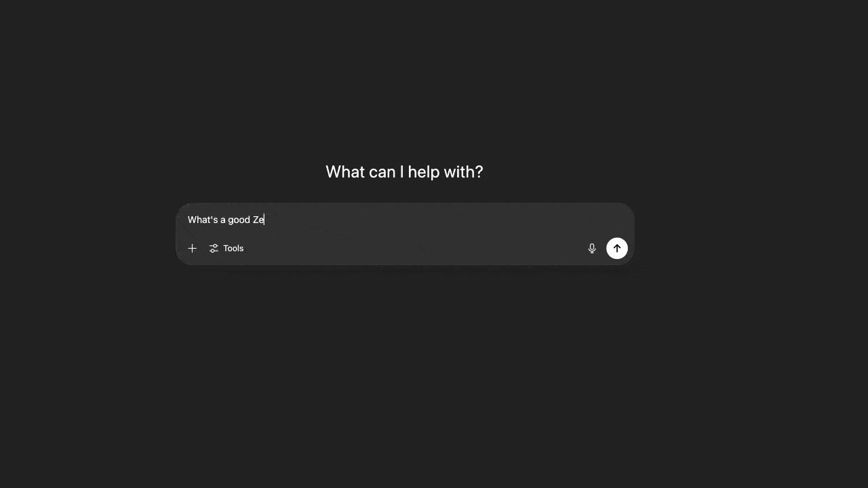This screenshot has height=488, width=868.
Task: Focus the message input containing "What's a good Ze"
Action: (405, 220)
